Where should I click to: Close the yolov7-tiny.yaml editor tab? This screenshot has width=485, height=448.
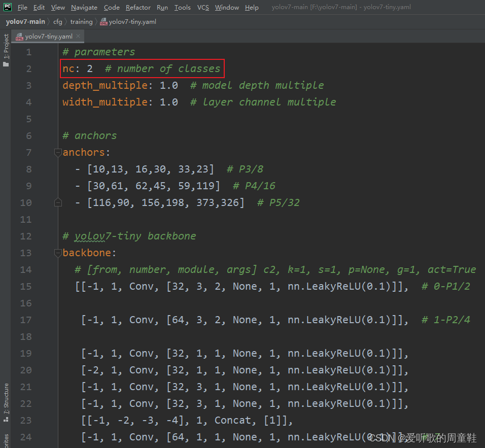[x=78, y=36]
